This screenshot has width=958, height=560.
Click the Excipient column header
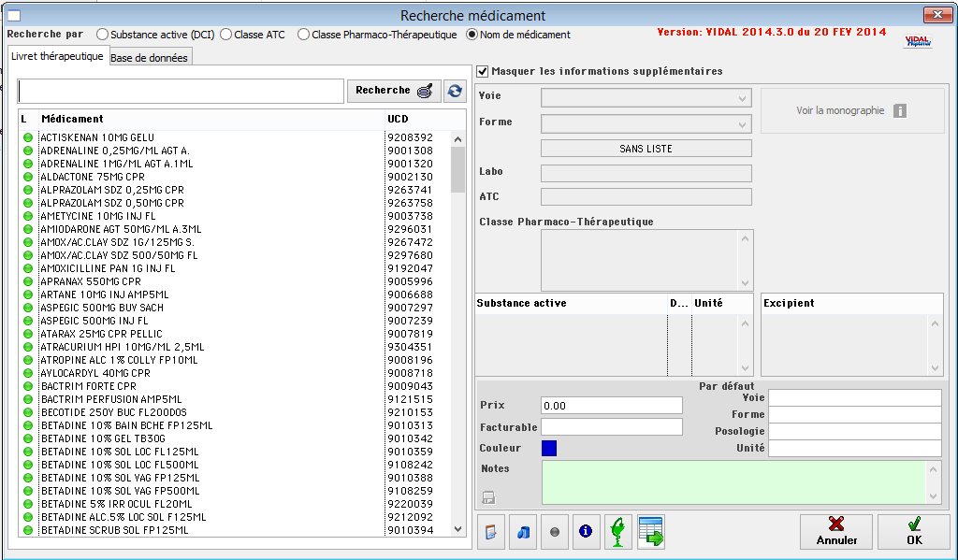(x=851, y=304)
